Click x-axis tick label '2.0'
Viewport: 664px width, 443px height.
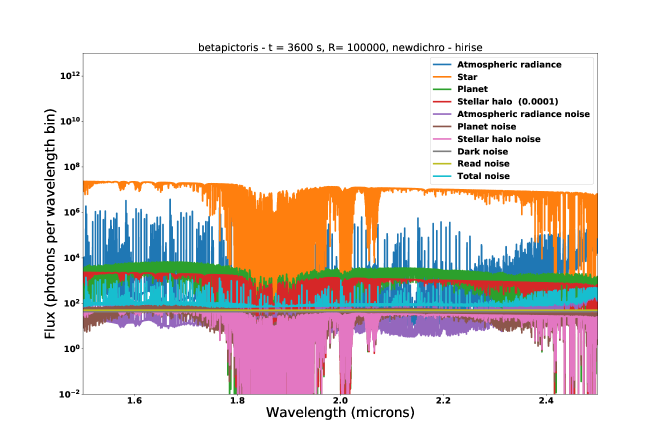tap(340, 401)
